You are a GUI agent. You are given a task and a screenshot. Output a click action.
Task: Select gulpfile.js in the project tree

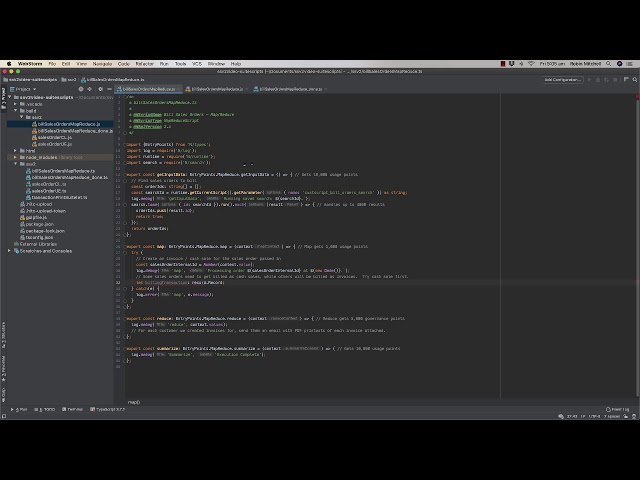(x=33, y=218)
